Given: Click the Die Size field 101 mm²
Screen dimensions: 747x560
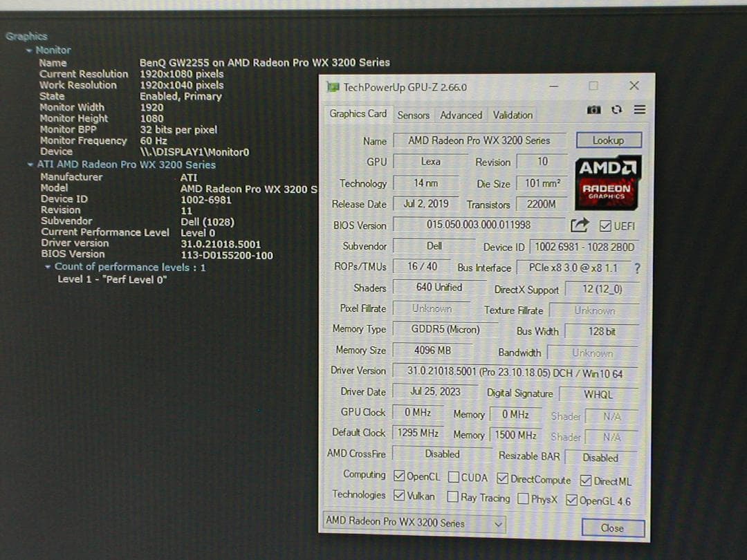Looking at the screenshot, I should pyautogui.click(x=542, y=183).
